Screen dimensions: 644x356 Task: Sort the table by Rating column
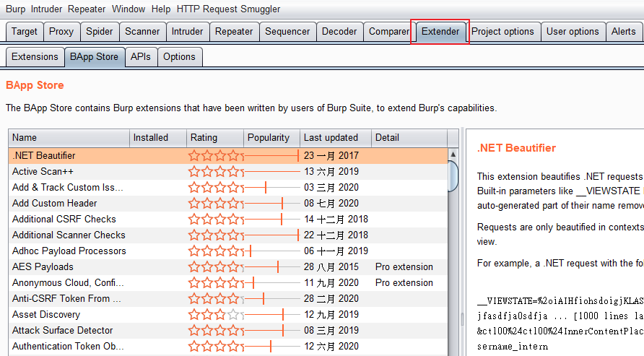click(215, 137)
